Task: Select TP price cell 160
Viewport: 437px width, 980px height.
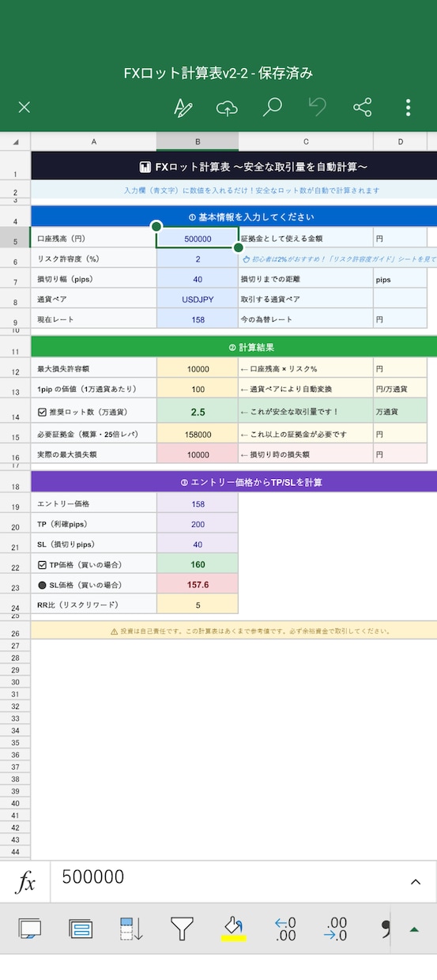Action: [198, 565]
